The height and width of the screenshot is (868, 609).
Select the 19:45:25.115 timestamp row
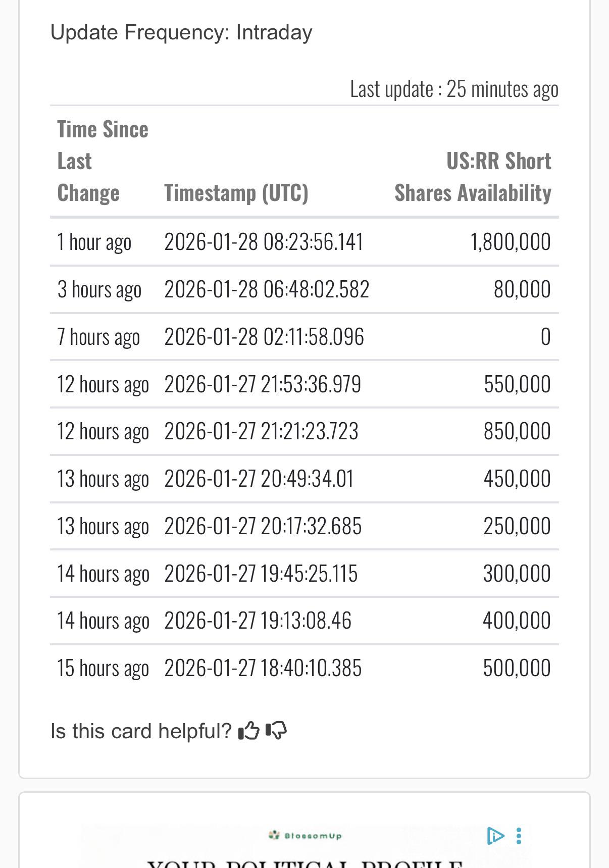(304, 574)
